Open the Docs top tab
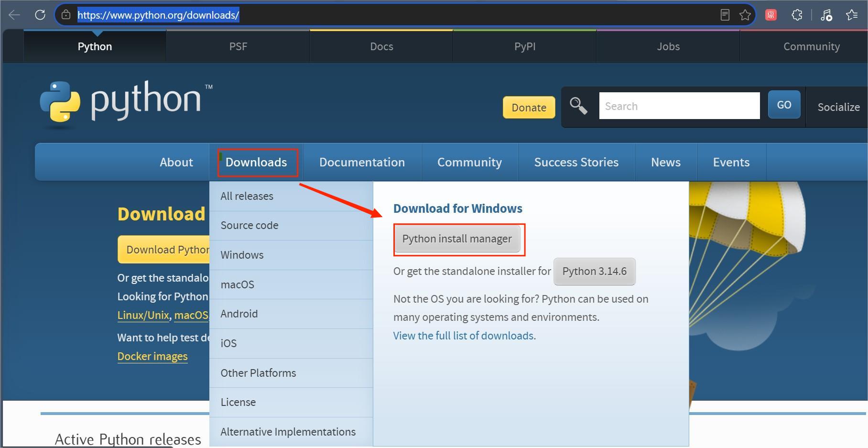The image size is (868, 448). coord(381,46)
